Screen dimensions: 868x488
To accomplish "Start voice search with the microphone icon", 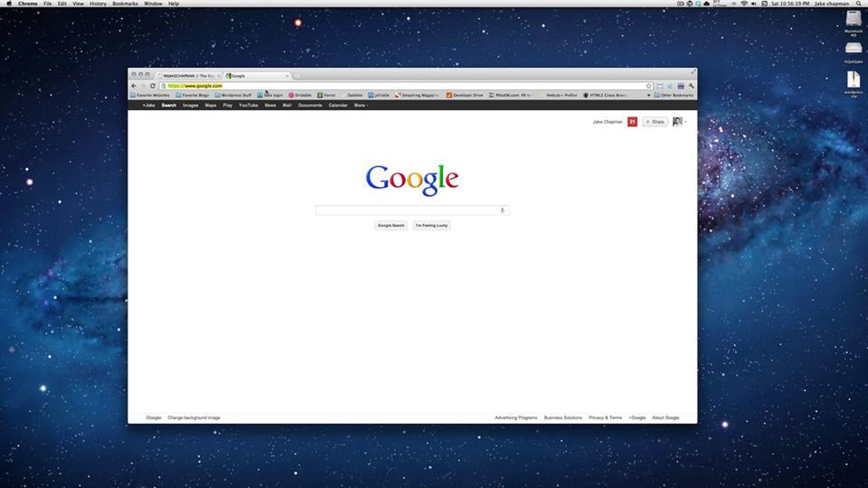I will tap(502, 210).
